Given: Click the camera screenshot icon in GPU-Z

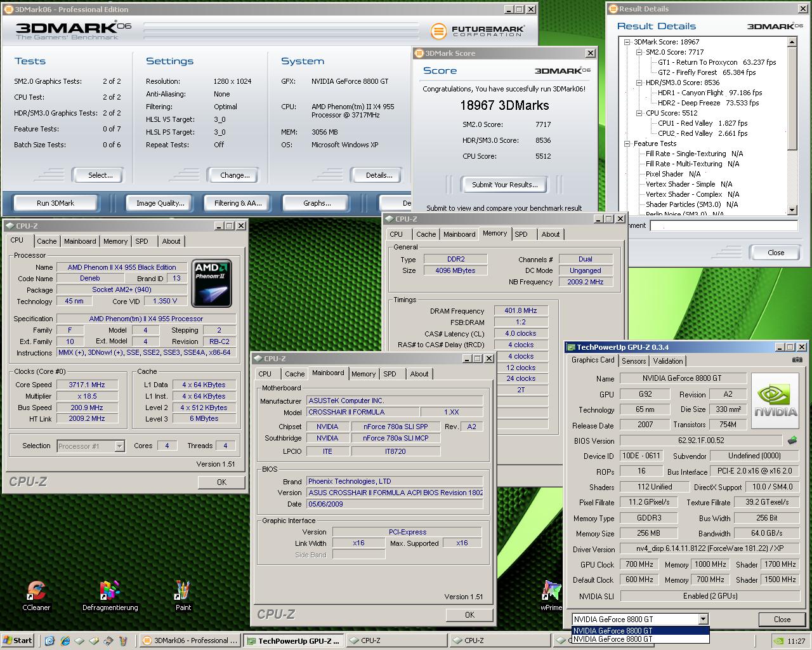Looking at the screenshot, I should (x=797, y=360).
